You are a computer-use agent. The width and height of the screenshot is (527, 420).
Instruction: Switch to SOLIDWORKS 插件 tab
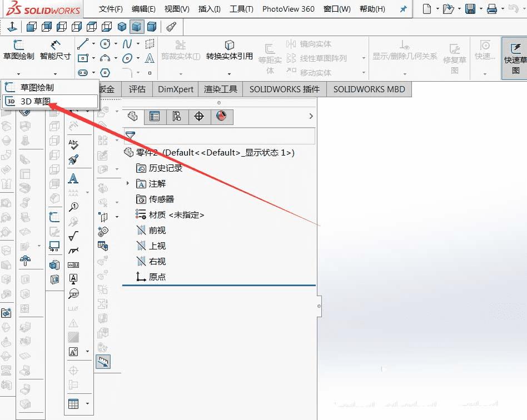[285, 89]
